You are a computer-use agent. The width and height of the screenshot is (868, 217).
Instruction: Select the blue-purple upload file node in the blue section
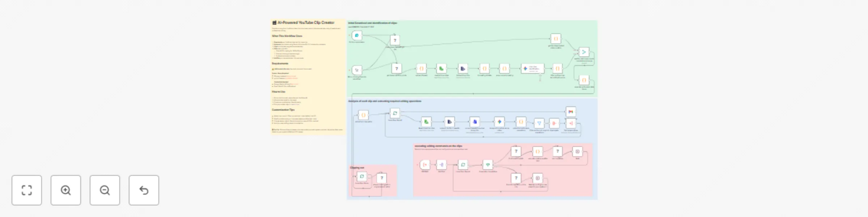coord(475,122)
